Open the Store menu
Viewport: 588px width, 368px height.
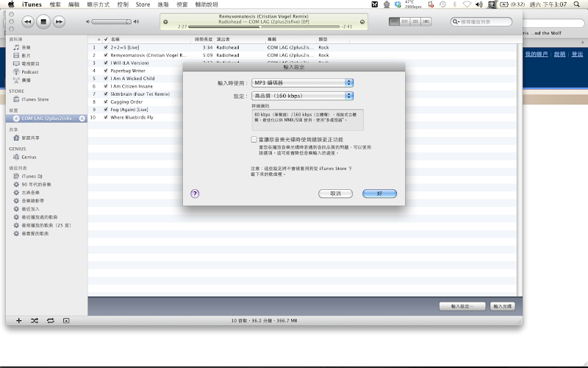point(143,4)
